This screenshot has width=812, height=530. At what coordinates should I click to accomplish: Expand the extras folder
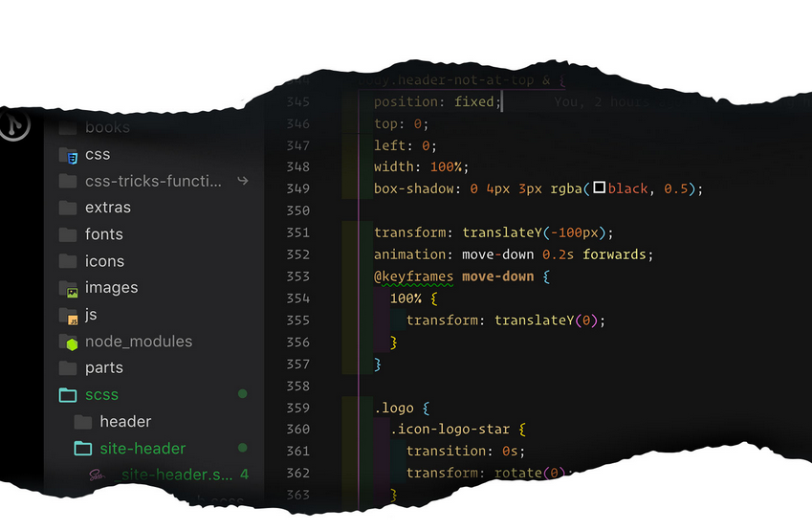coord(107,208)
